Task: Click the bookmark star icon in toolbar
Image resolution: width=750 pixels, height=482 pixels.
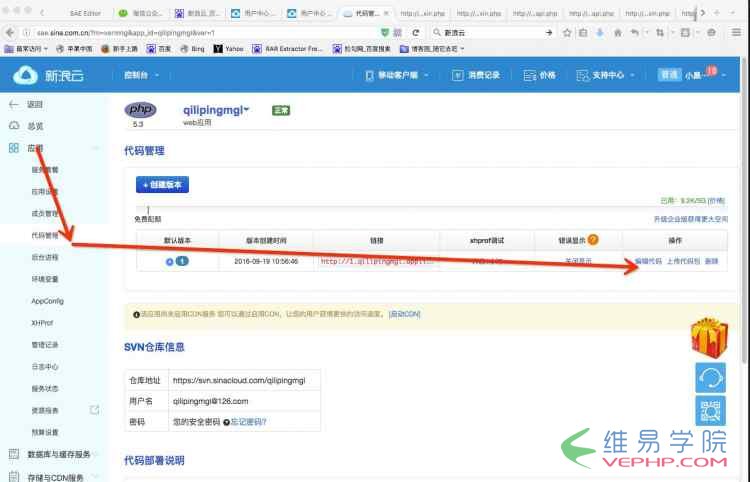Action: click(x=567, y=33)
